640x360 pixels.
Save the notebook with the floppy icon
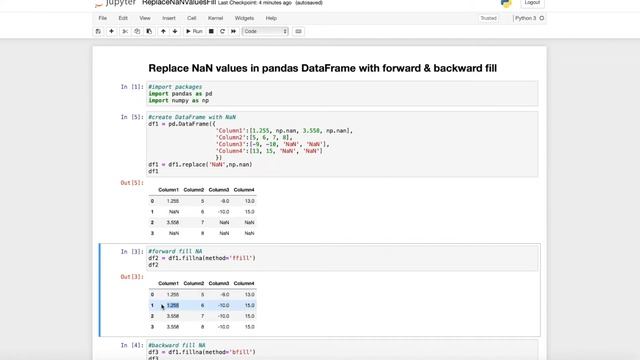[98, 31]
